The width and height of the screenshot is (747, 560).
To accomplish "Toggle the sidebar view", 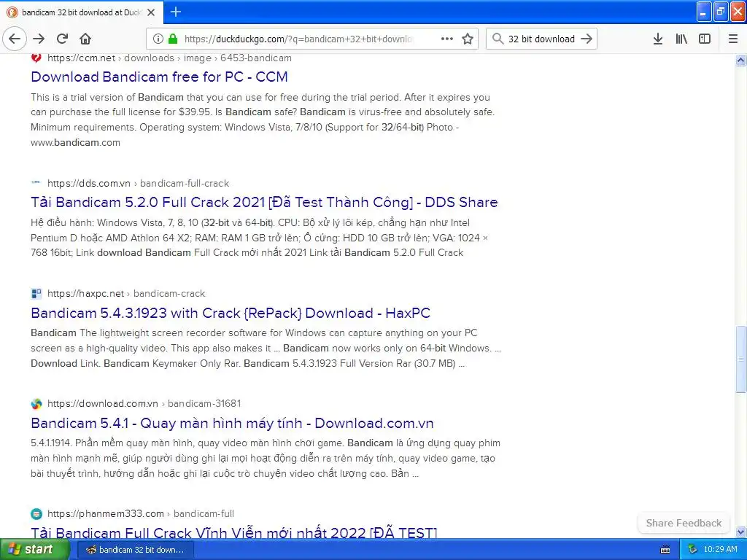I will [705, 39].
